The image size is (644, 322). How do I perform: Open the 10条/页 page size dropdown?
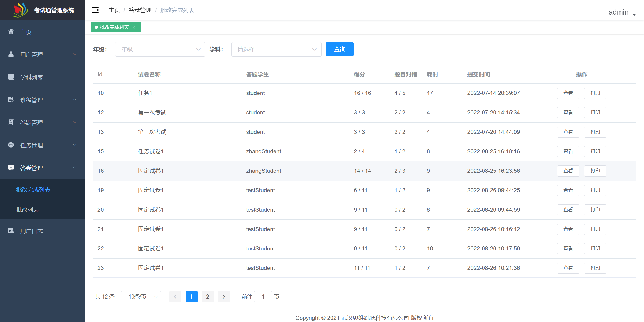tap(141, 296)
